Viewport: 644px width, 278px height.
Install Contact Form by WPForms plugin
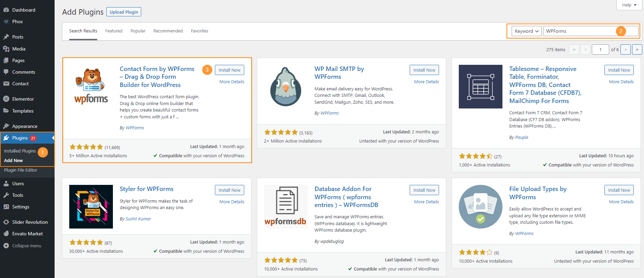click(x=229, y=70)
